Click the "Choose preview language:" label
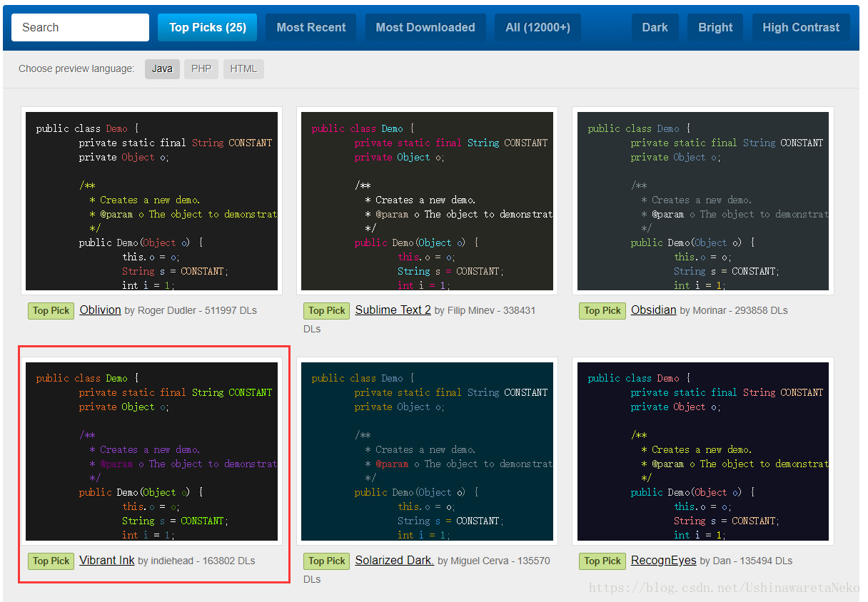 tap(76, 69)
